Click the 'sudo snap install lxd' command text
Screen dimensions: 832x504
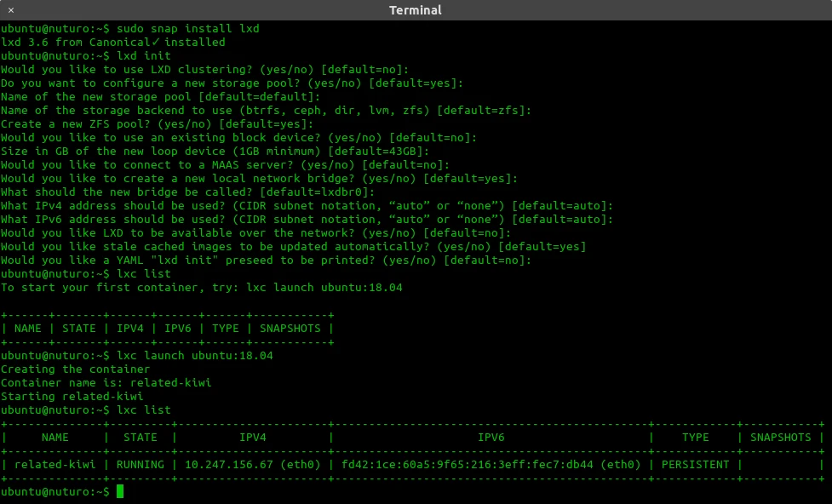(188, 29)
